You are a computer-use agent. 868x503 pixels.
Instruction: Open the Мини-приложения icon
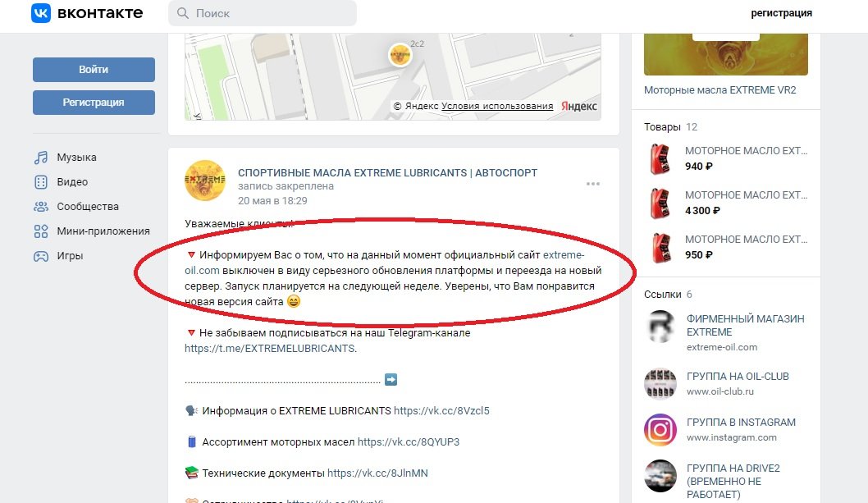pos(41,231)
